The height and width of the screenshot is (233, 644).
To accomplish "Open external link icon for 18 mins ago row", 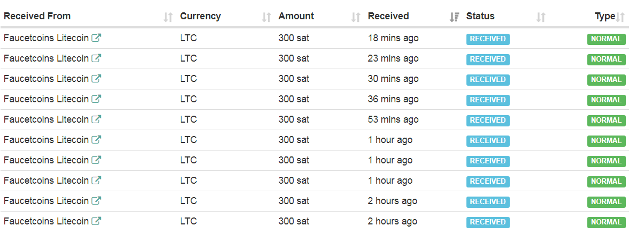I will (96, 38).
